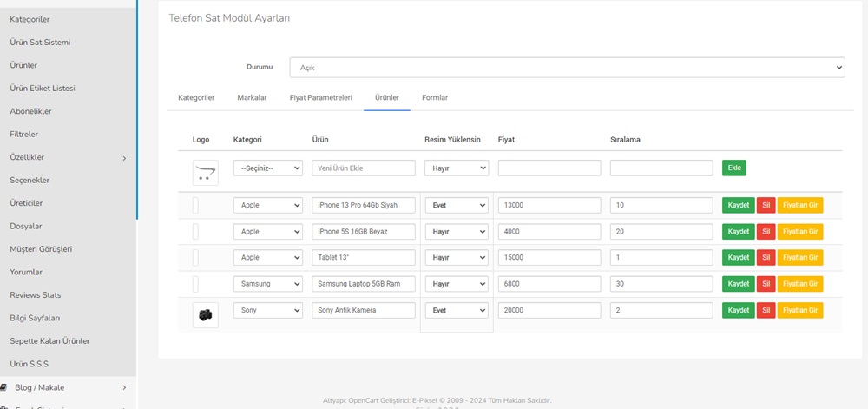Image resolution: width=868 pixels, height=409 pixels.
Task: Click Fiyatları Gir for Tablet 13
Action: click(800, 257)
